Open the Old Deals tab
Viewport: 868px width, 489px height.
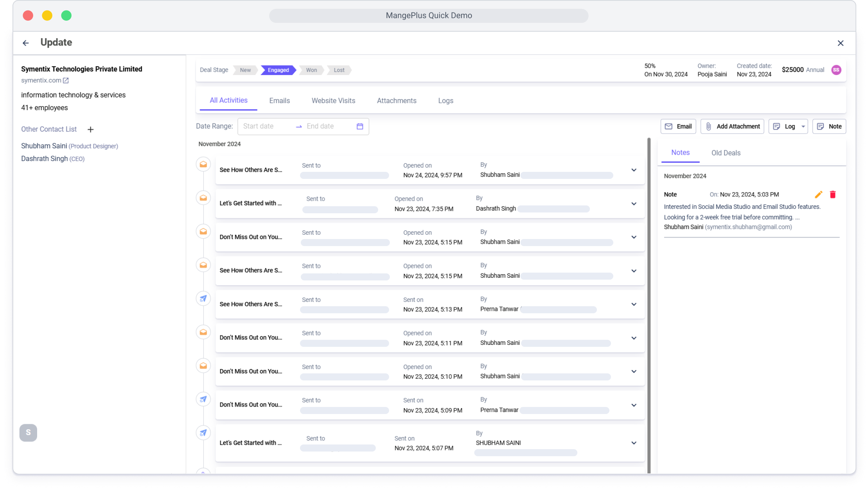coord(725,153)
